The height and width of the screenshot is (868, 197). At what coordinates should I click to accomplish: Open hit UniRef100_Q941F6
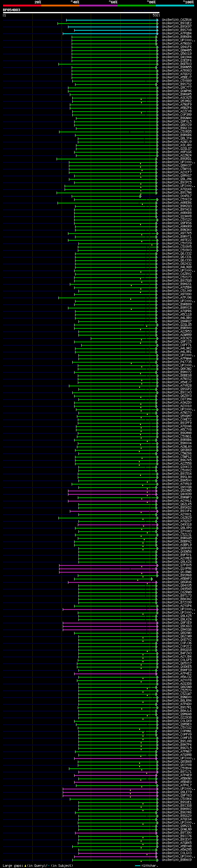[177, 47]
